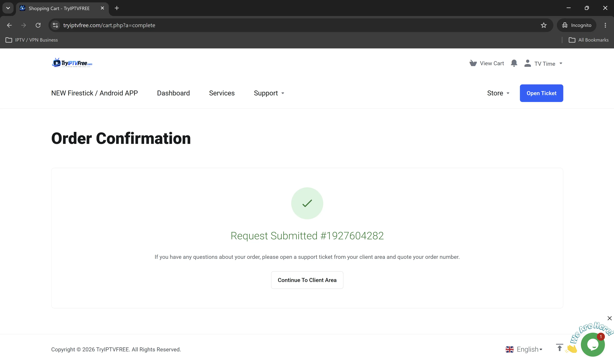This screenshot has width=614, height=364.
Task: Open a new browser tab
Action: tap(117, 8)
